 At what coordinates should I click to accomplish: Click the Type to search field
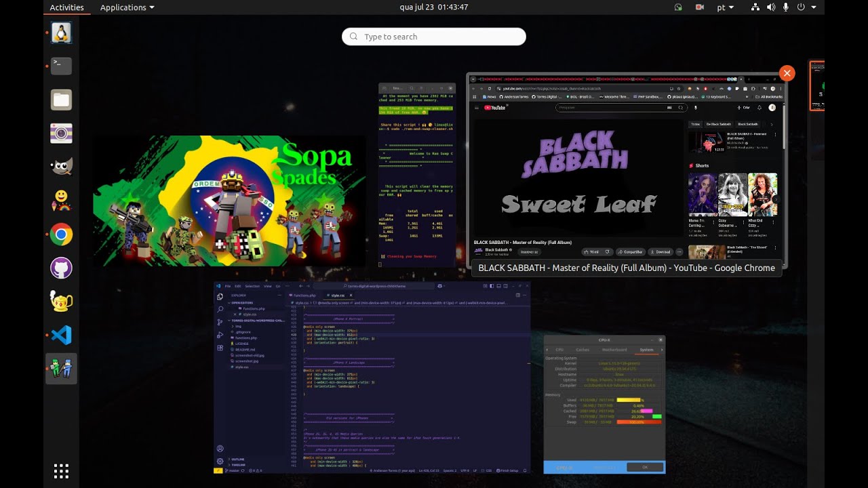434,37
